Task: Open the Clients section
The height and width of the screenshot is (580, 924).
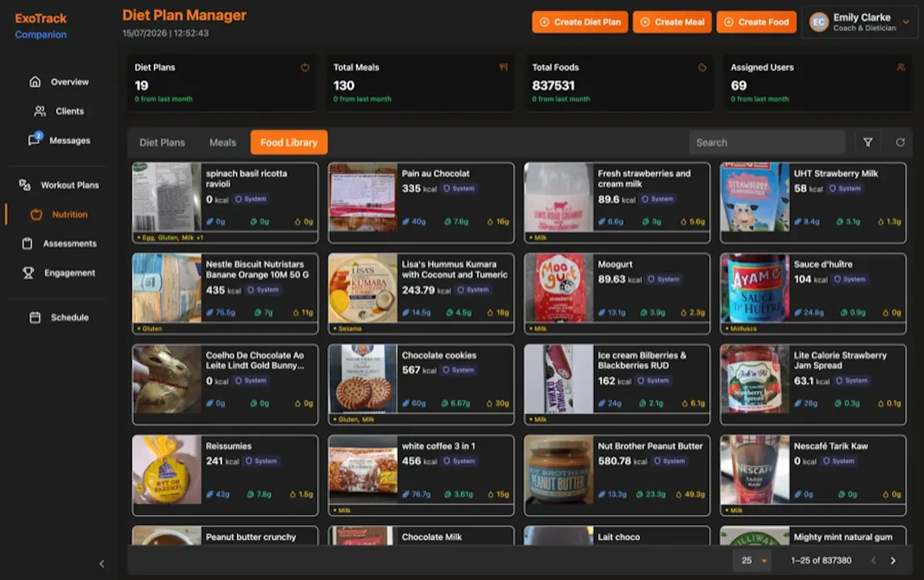Action: [x=59, y=111]
